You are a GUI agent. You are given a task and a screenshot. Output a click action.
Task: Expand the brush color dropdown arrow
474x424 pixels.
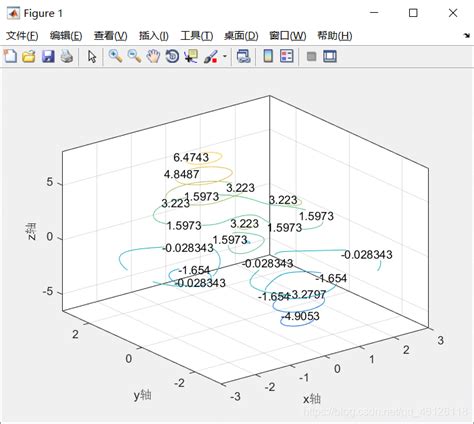pos(225,56)
